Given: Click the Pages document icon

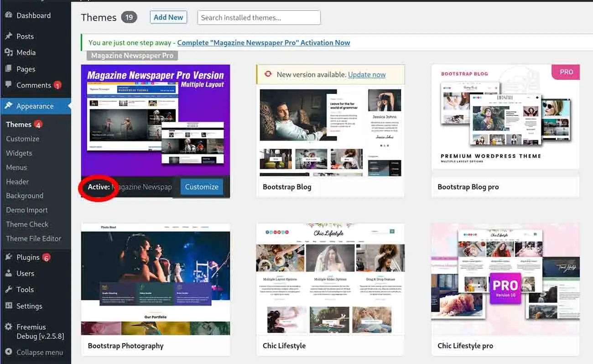Looking at the screenshot, I should tap(8, 69).
